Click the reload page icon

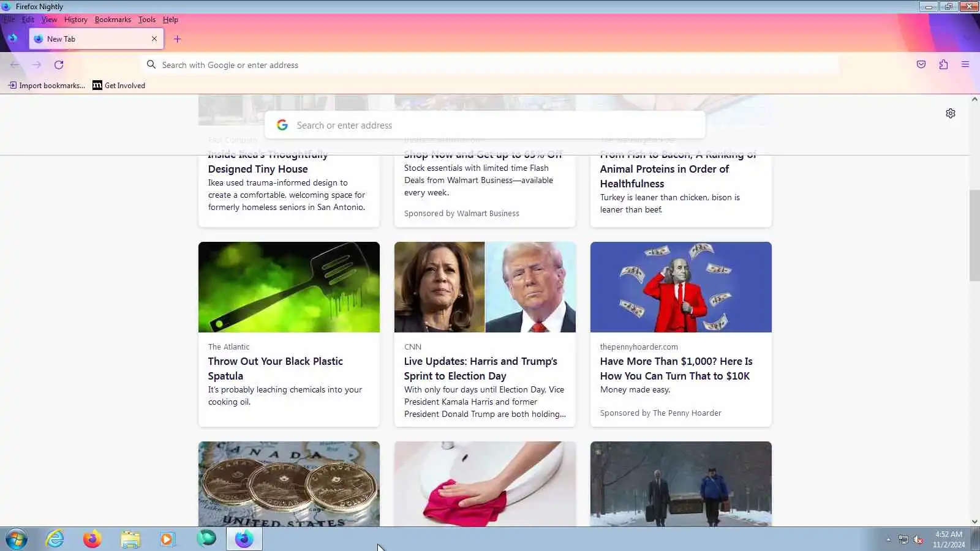[59, 65]
